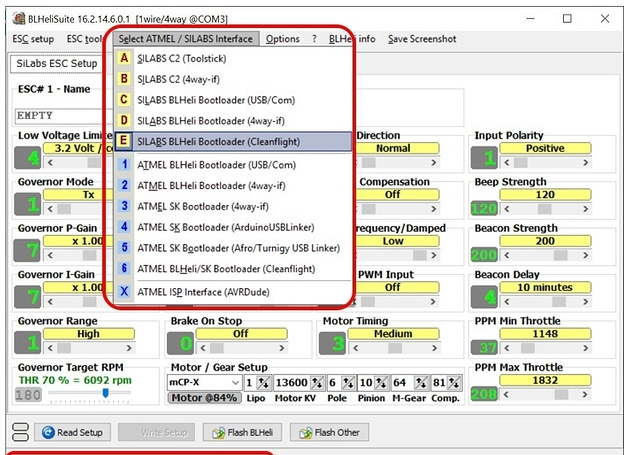631x455 pixels.
Task: Increase PPM Min Throttle with right arrow
Action: (x=586, y=348)
